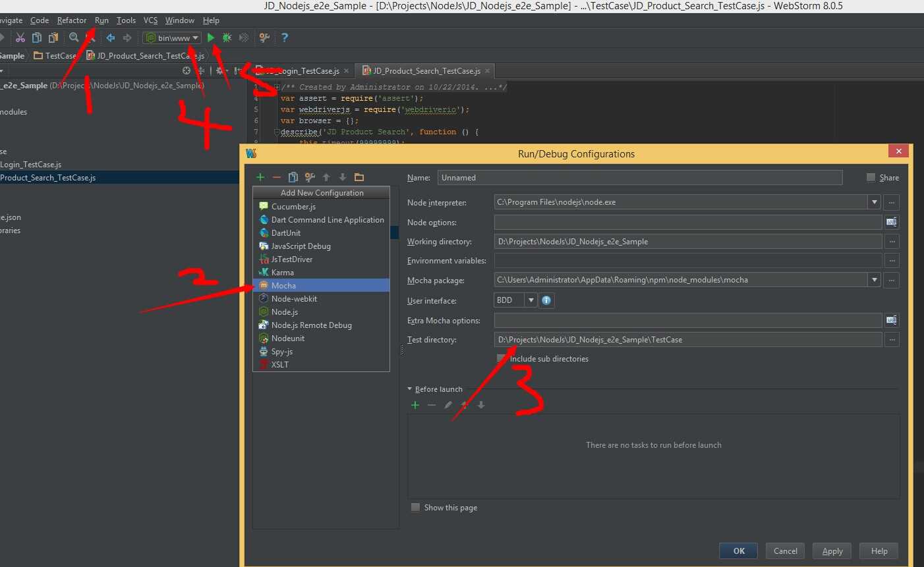Click the OK button
This screenshot has height=567, width=924.
(x=739, y=551)
